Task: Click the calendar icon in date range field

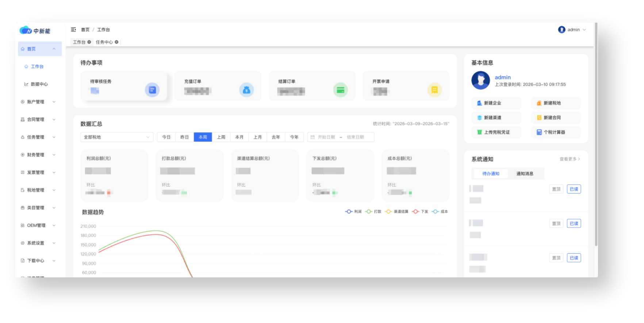Action: [x=313, y=137]
